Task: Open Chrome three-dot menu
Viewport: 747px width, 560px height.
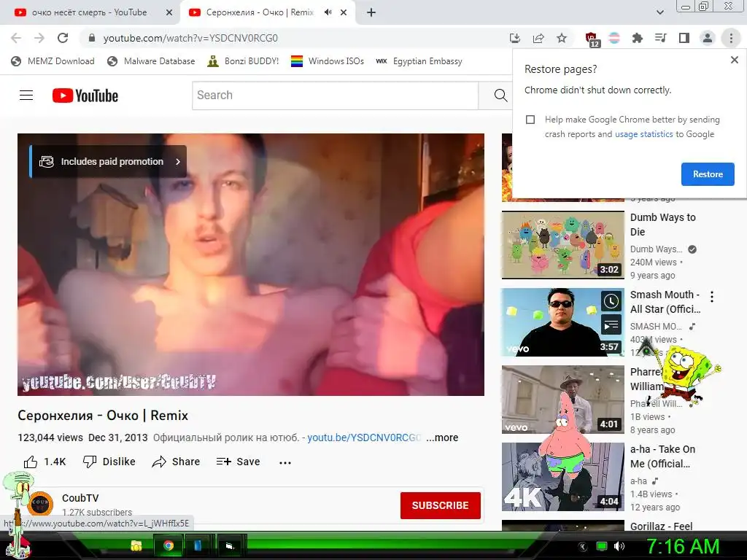Action: [x=731, y=38]
